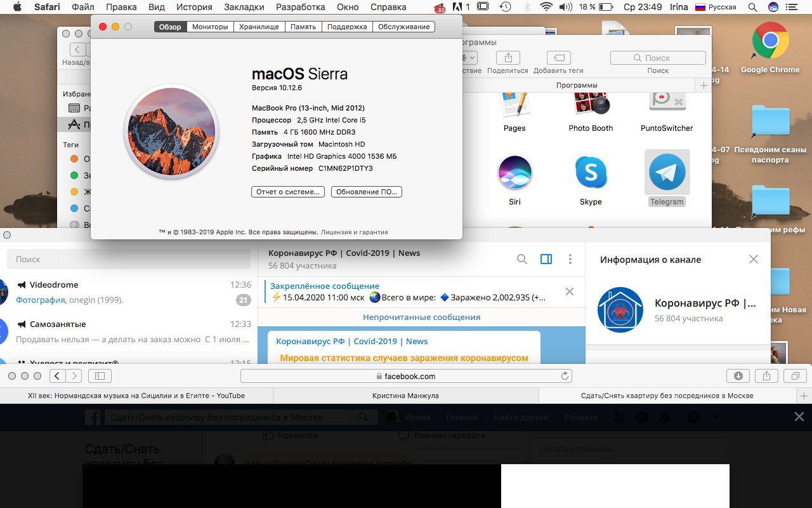Show the Safari sidebar
Screen dimensions: 812x508
coord(100,376)
